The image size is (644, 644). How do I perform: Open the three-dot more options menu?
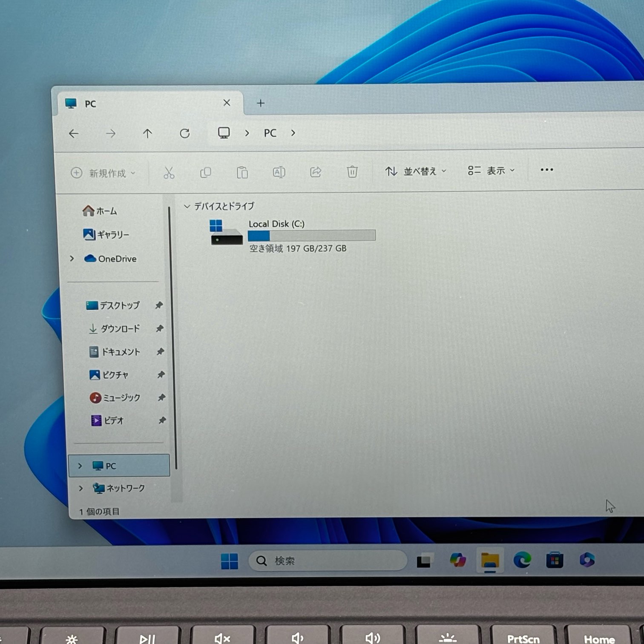(x=547, y=170)
